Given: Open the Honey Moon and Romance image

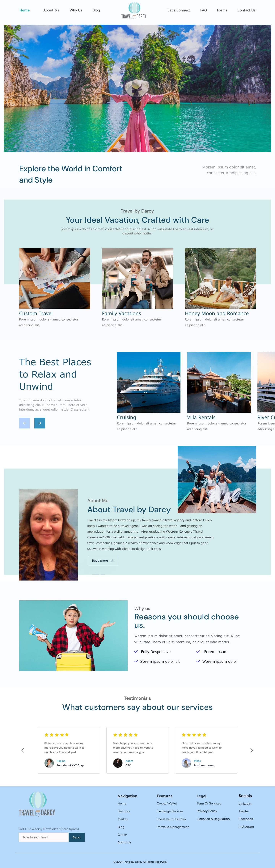Looking at the screenshot, I should coord(220,278).
